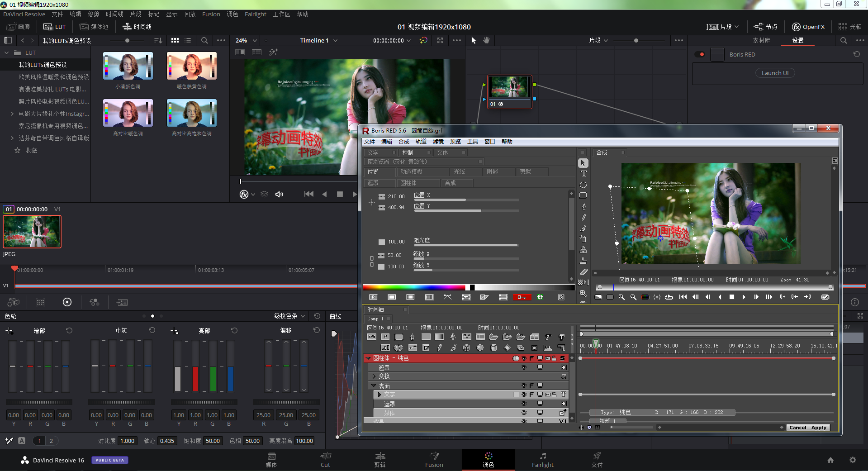Expand the 文字 track
868x471 pixels.
click(x=379, y=395)
